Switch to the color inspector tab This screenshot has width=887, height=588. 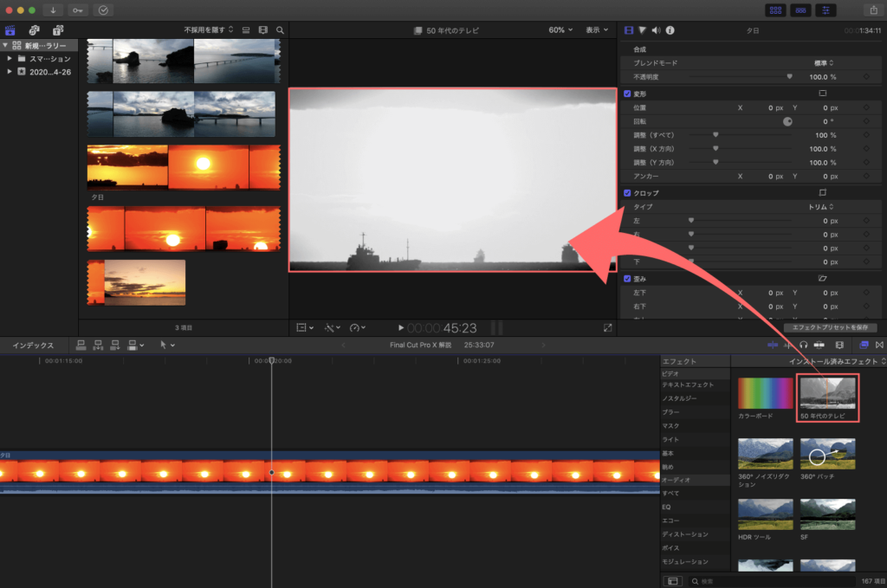coord(642,30)
